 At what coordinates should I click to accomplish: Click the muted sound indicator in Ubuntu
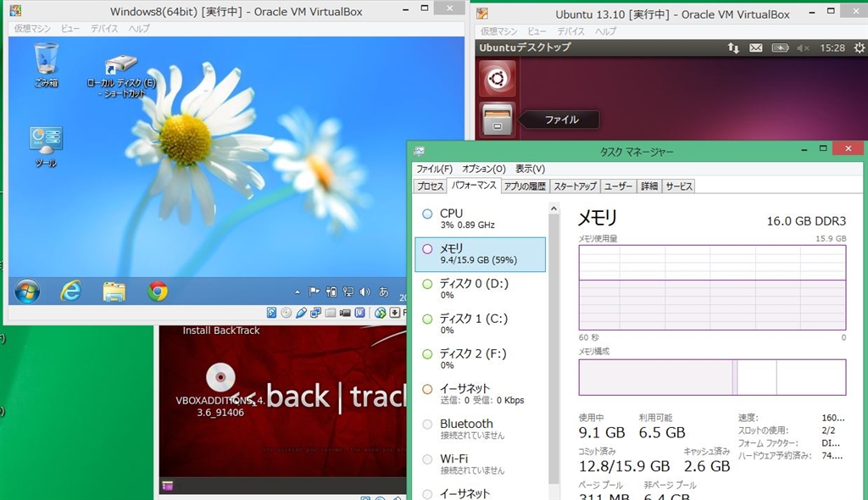pyautogui.click(x=803, y=48)
